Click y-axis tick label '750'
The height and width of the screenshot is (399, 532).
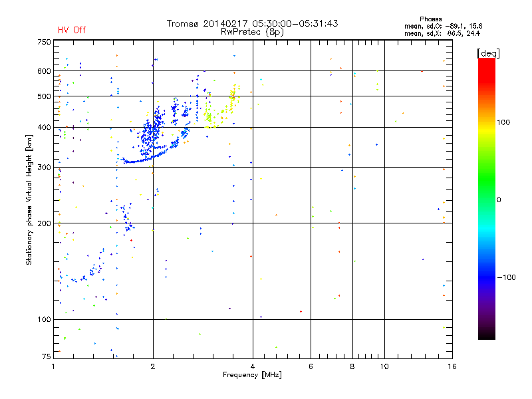[x=44, y=42]
